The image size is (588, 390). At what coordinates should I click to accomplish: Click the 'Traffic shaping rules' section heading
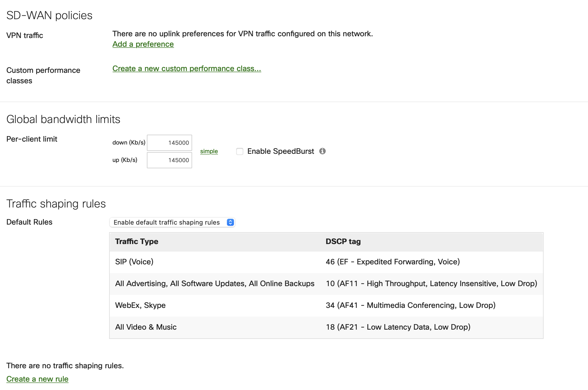57,203
